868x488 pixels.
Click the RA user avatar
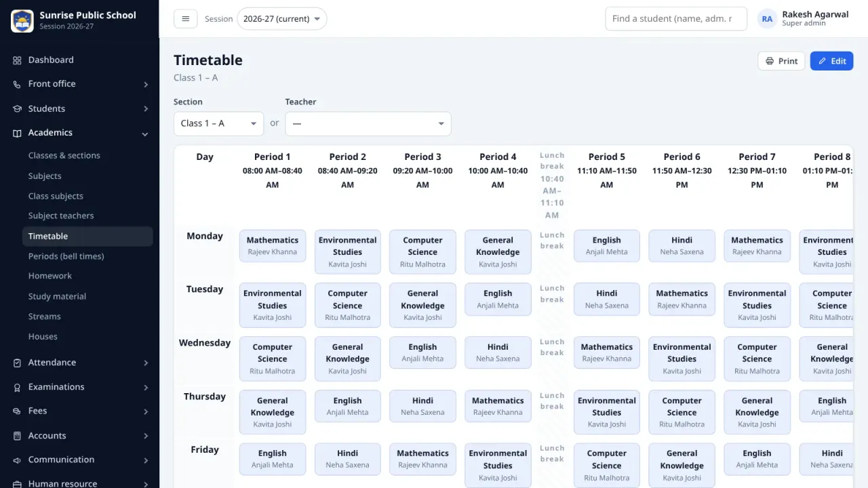pos(767,19)
